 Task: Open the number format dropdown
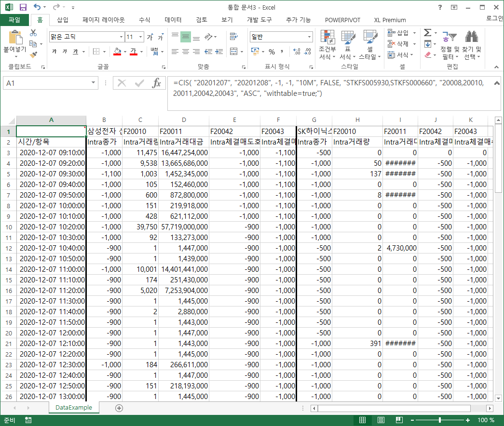(309, 37)
